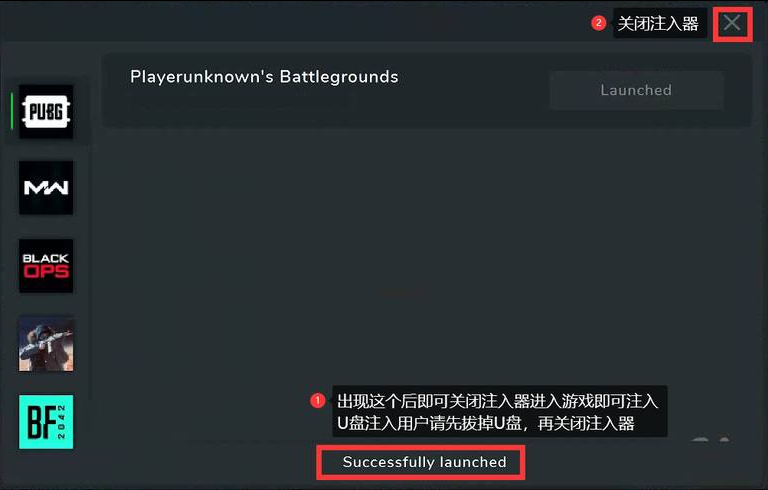Click the Successfully launched status message
The height and width of the screenshot is (490, 768).
click(424, 462)
